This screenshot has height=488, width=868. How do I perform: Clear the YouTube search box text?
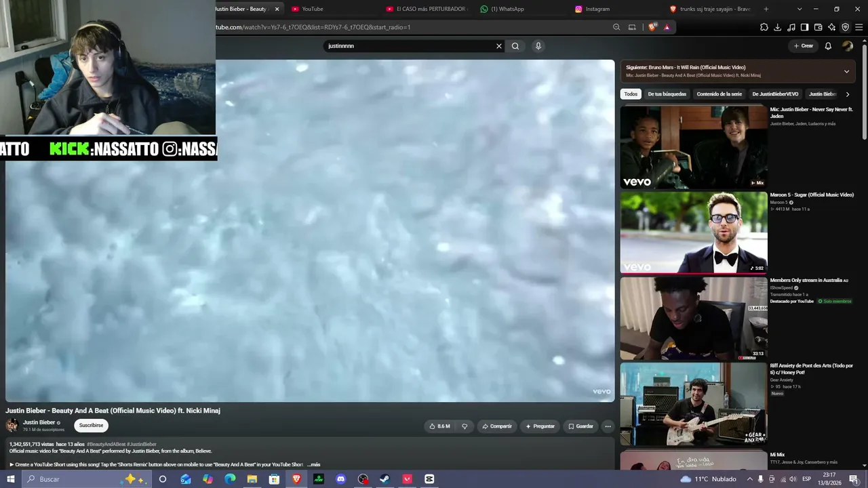[499, 46]
